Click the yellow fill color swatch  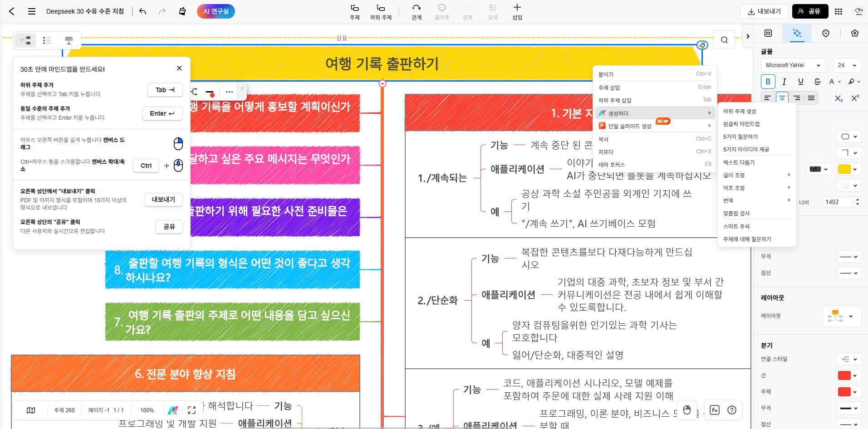(x=844, y=169)
